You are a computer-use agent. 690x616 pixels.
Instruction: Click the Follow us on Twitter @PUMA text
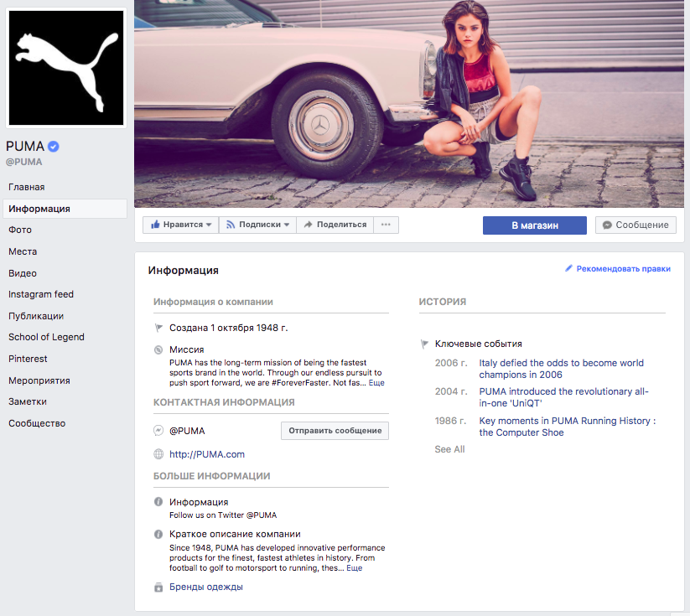(x=223, y=515)
